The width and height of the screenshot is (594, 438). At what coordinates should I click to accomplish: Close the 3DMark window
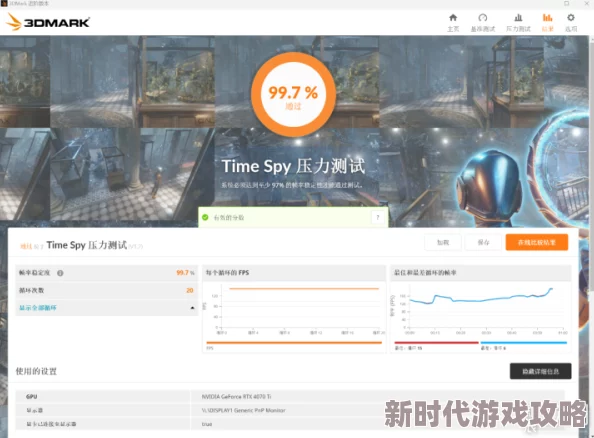click(586, 3)
